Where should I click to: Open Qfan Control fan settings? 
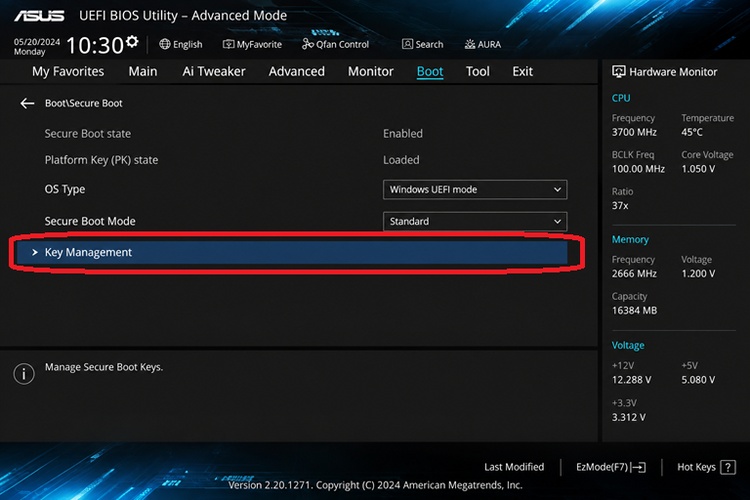pos(335,44)
